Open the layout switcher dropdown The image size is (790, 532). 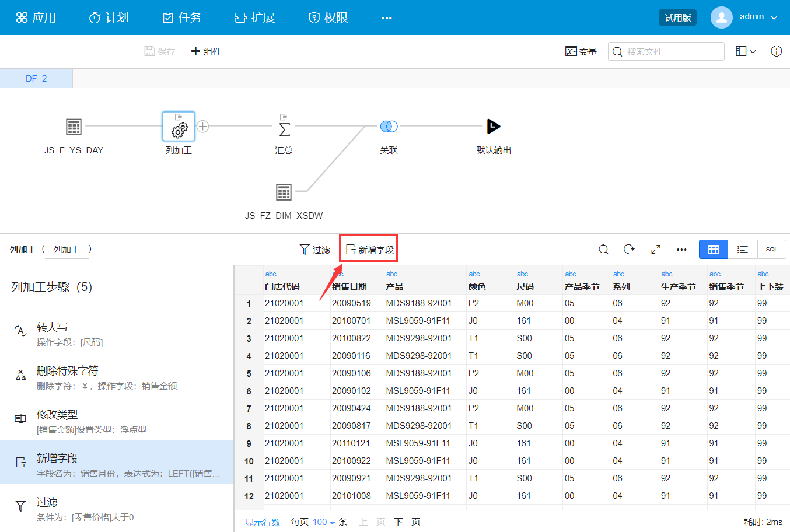point(746,51)
